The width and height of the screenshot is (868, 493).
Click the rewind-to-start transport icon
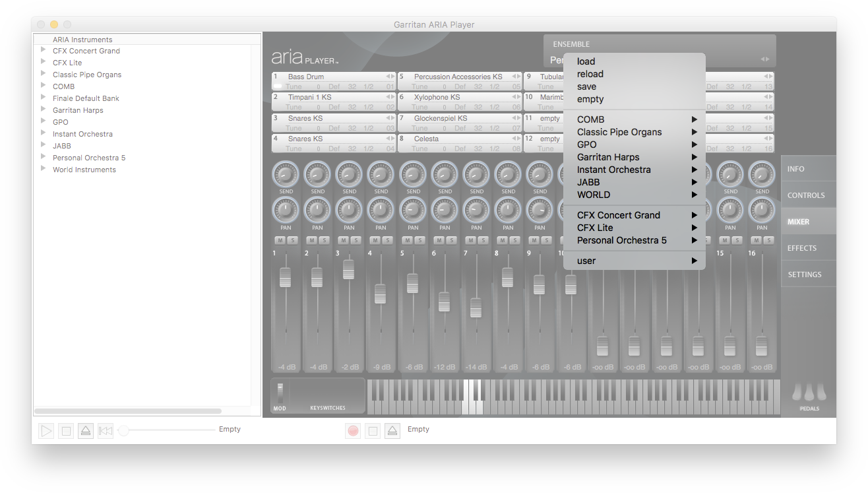[x=106, y=431]
